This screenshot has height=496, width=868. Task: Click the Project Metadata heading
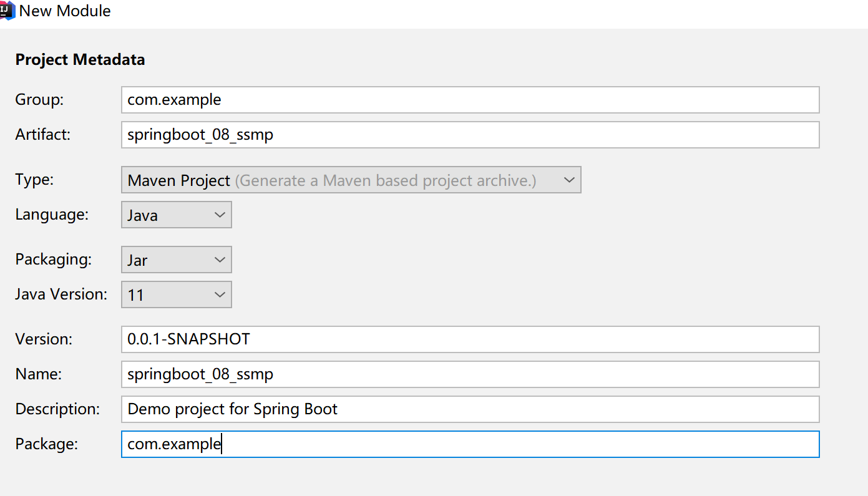click(x=80, y=60)
